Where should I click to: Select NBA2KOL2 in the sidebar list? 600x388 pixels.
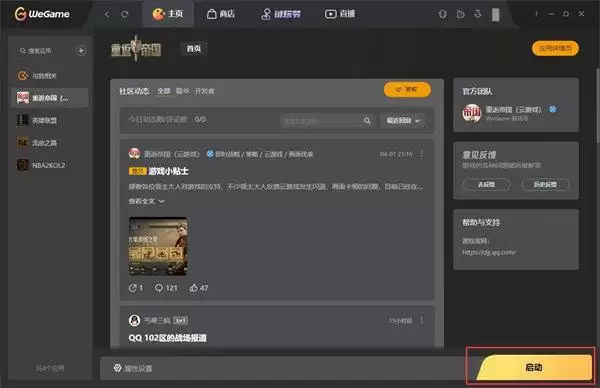pyautogui.click(x=50, y=165)
